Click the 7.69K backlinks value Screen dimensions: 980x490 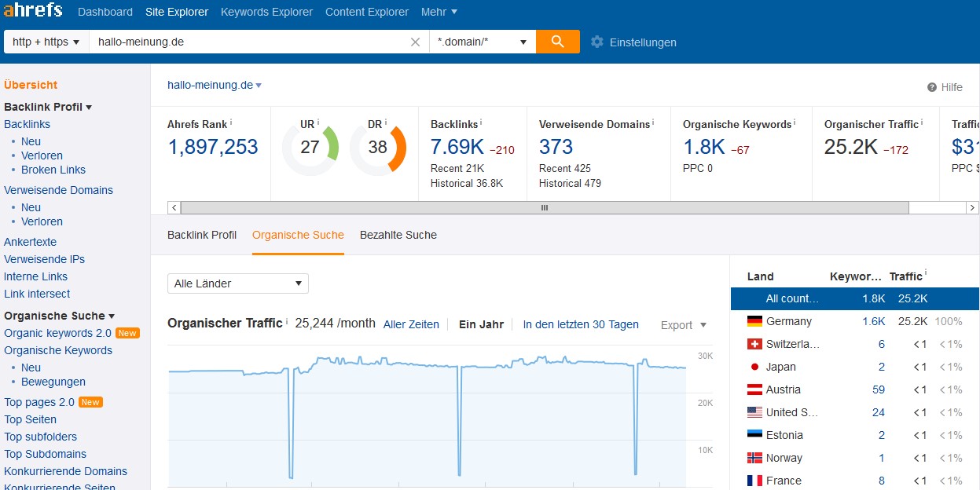tap(457, 147)
